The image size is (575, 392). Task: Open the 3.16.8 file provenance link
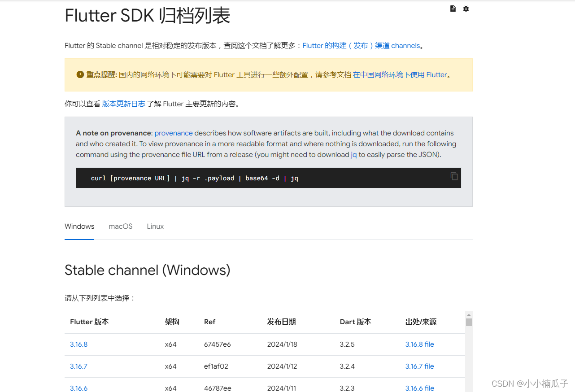[420, 344]
